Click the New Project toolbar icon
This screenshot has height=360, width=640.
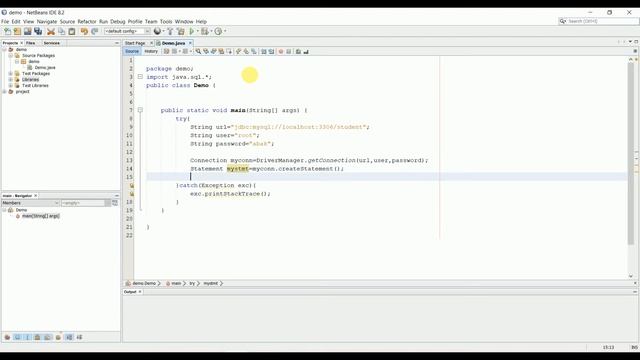17,31
